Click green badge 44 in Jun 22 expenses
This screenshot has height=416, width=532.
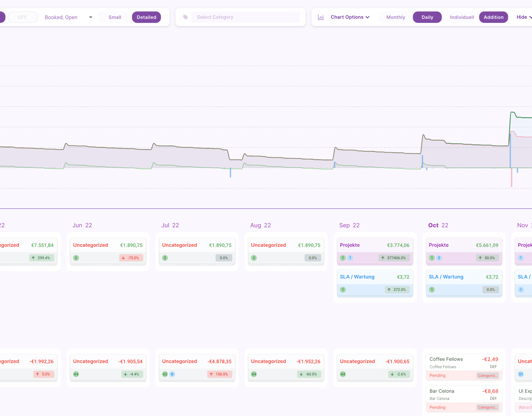pos(76,374)
